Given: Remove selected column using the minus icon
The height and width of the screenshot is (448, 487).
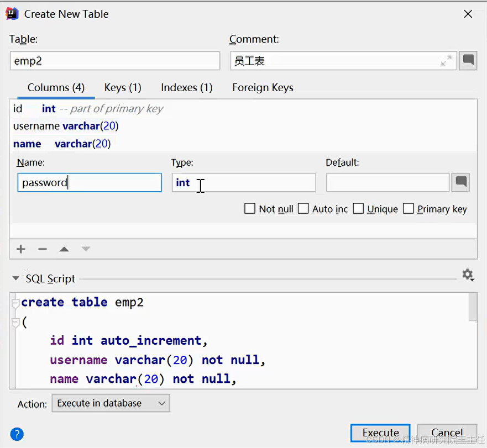Looking at the screenshot, I should [x=43, y=249].
